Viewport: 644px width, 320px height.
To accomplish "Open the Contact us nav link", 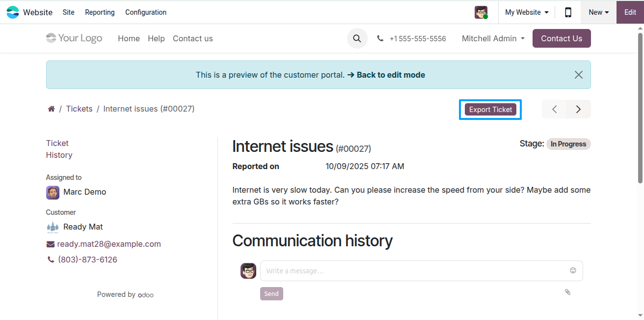I will point(193,38).
